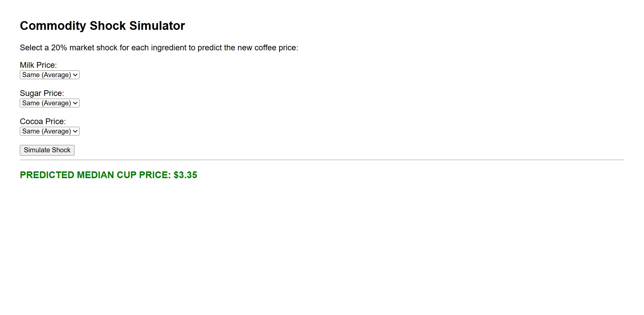Image resolution: width=644 pixels, height=315 pixels.
Task: Click 'Same (Average)' text in Milk selector
Action: 46,75
